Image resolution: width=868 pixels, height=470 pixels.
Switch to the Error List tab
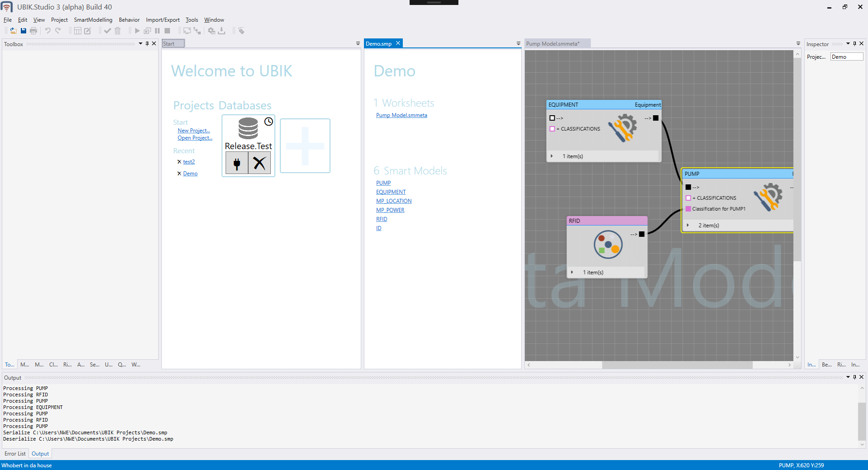[15, 454]
